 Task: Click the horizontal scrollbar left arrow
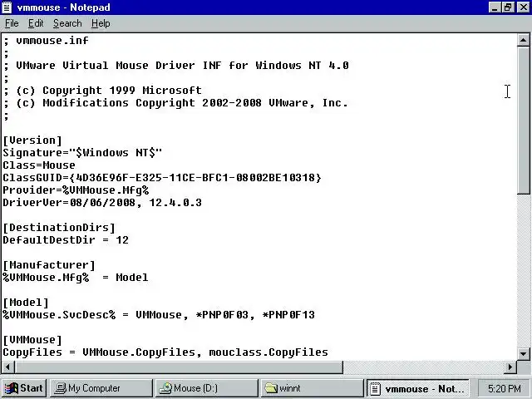click(7, 367)
